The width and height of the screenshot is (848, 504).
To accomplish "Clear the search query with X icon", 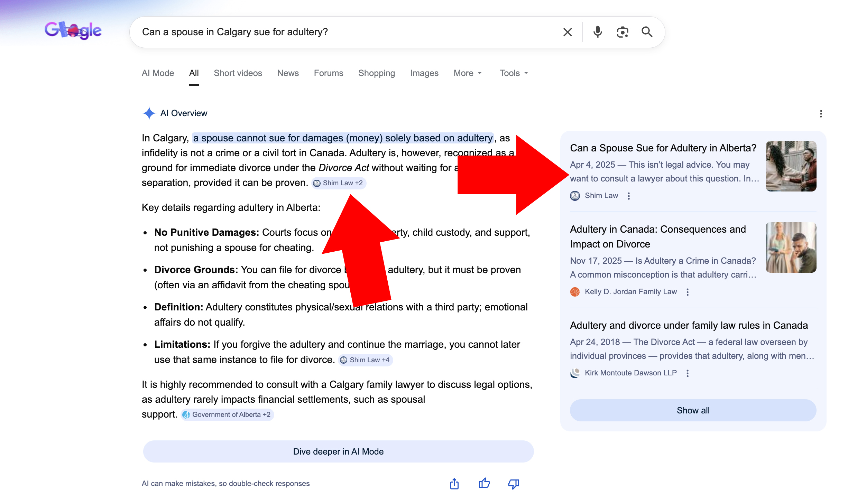I will tap(568, 32).
